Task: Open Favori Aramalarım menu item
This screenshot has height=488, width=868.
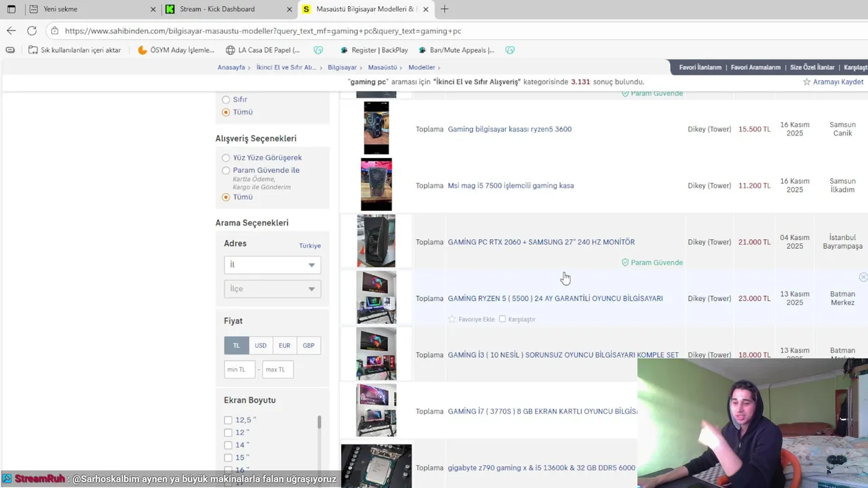Action: (755, 68)
